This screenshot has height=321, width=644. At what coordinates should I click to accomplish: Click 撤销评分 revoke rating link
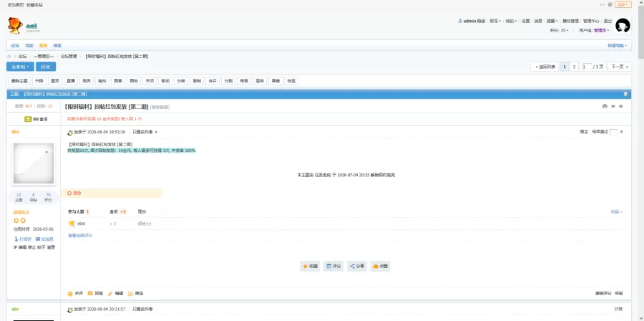tap(603, 294)
